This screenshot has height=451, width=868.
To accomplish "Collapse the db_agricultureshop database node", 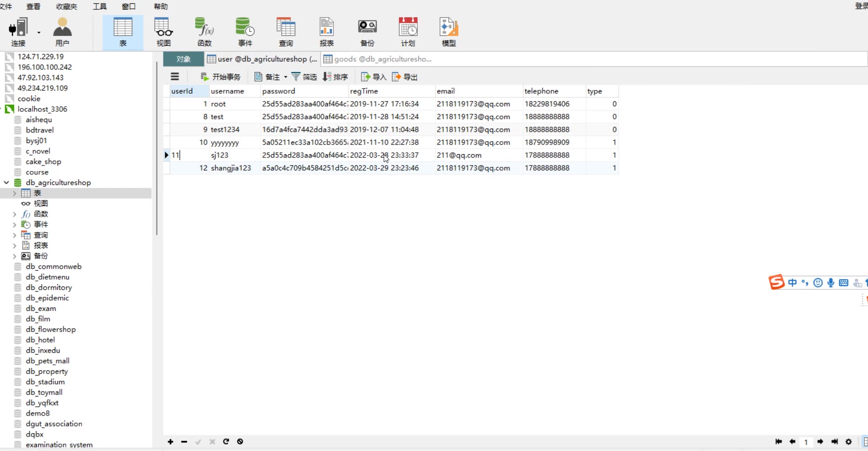I will (x=7, y=183).
